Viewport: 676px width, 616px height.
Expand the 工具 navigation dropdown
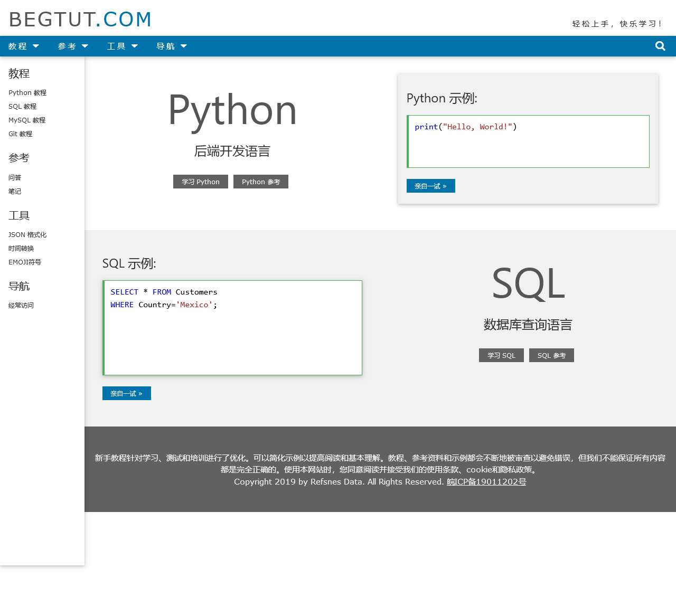122,46
